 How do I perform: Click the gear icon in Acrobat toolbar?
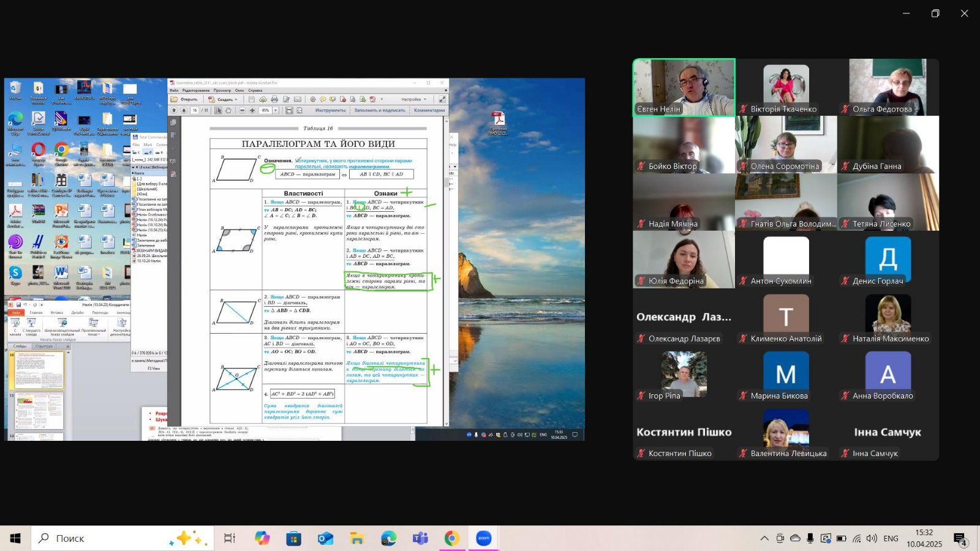click(313, 99)
